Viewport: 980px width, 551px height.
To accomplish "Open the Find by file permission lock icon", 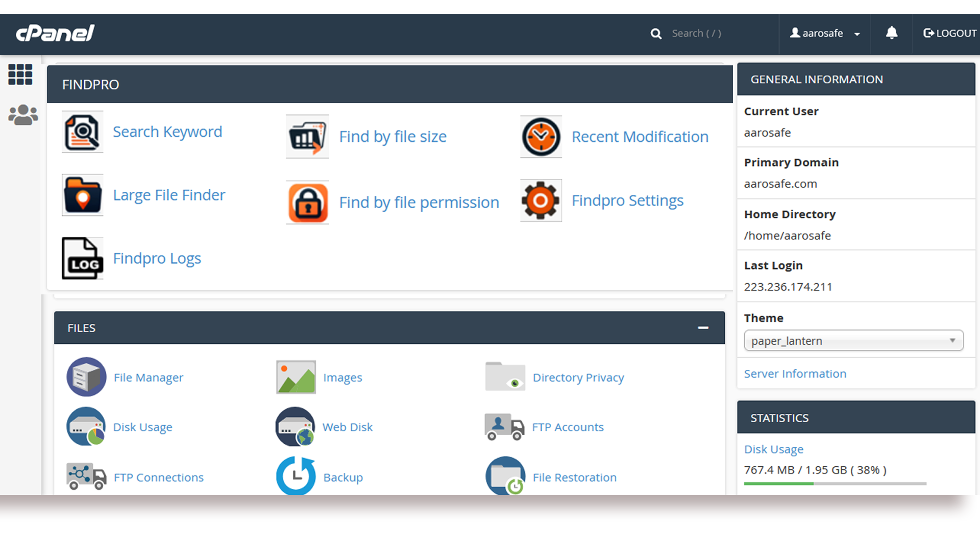I will click(307, 203).
